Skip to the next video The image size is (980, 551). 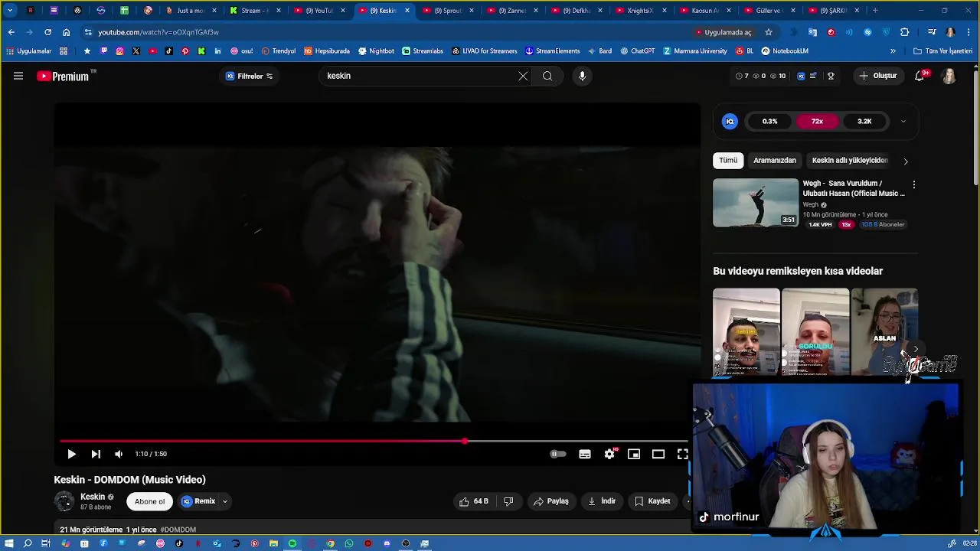click(96, 454)
